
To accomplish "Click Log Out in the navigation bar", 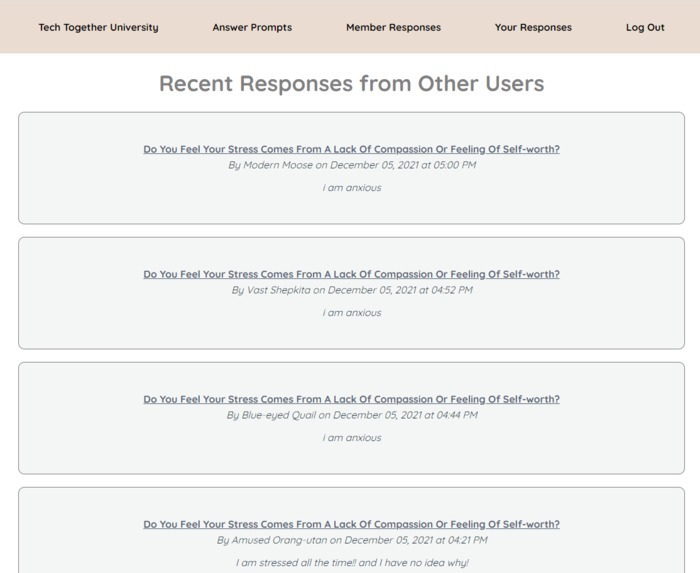I will click(645, 28).
